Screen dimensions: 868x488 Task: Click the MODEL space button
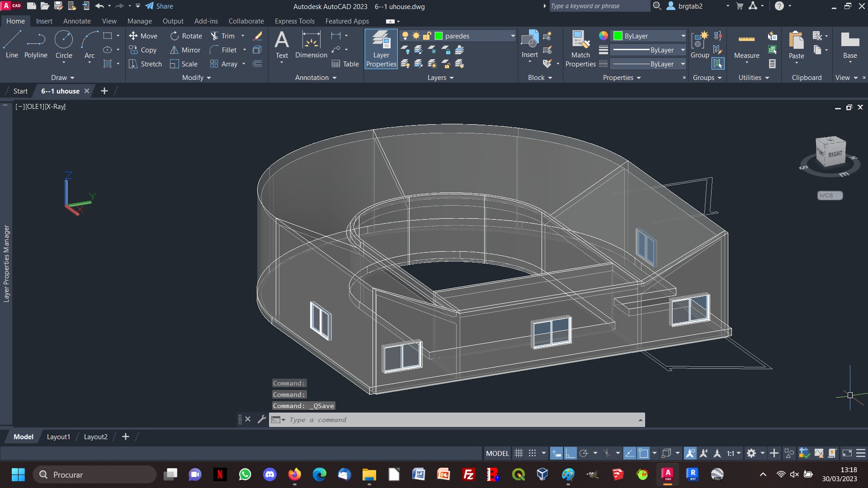tap(497, 453)
